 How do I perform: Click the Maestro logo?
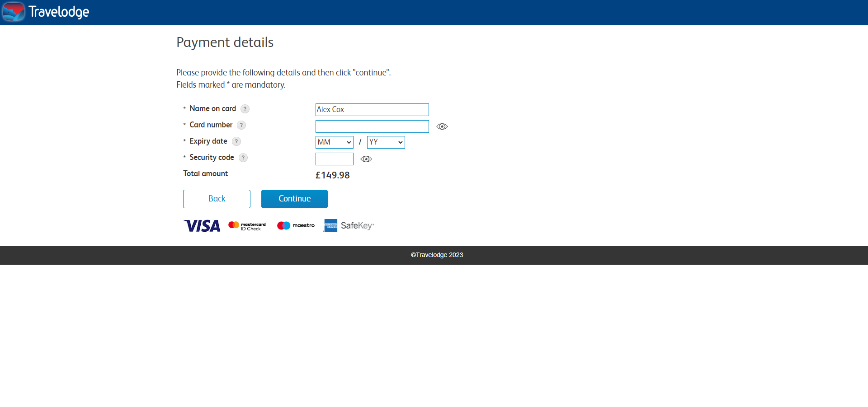coord(296,225)
